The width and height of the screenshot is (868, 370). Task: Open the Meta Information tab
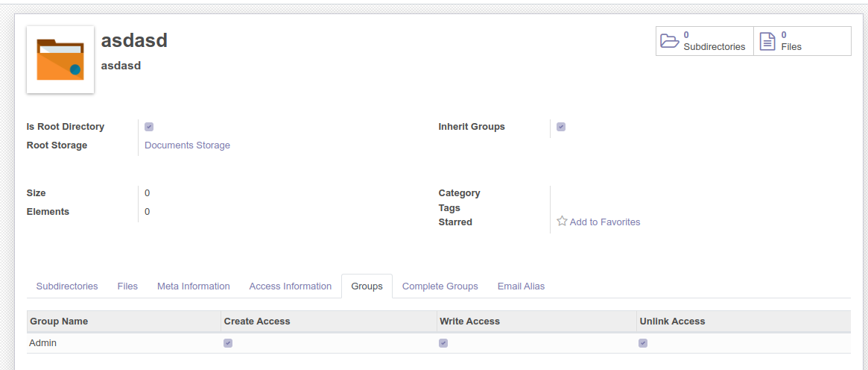coord(193,286)
